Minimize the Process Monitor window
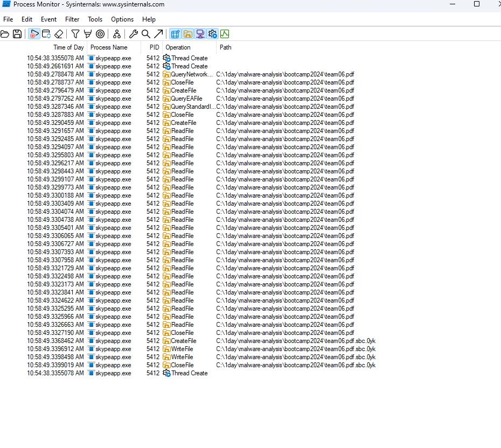The width and height of the screenshot is (501, 448). click(453, 4)
